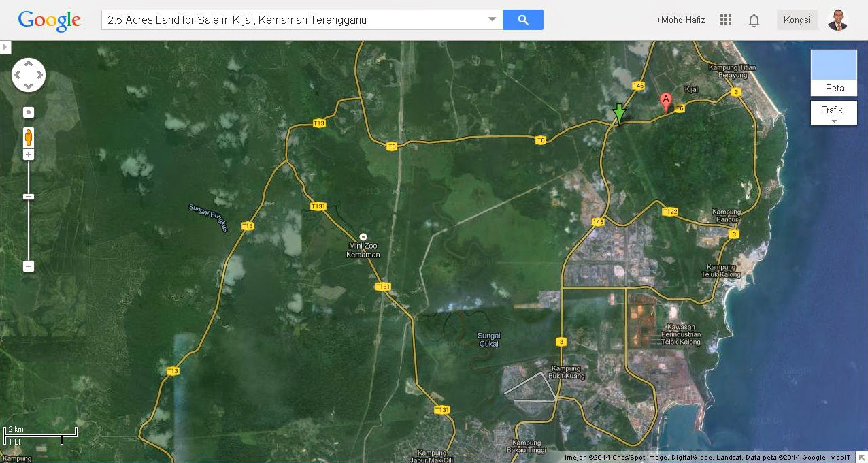Zoom in using the plus icon

[28, 154]
